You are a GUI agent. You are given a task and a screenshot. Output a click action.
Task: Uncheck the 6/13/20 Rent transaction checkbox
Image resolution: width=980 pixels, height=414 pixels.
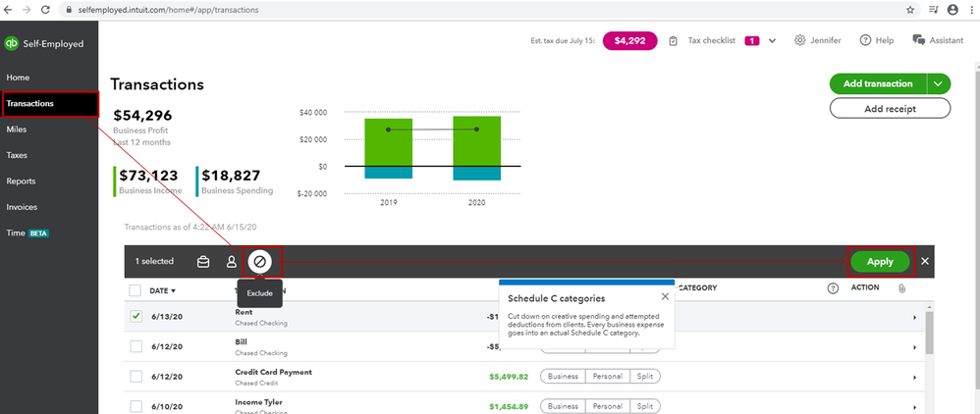click(136, 317)
